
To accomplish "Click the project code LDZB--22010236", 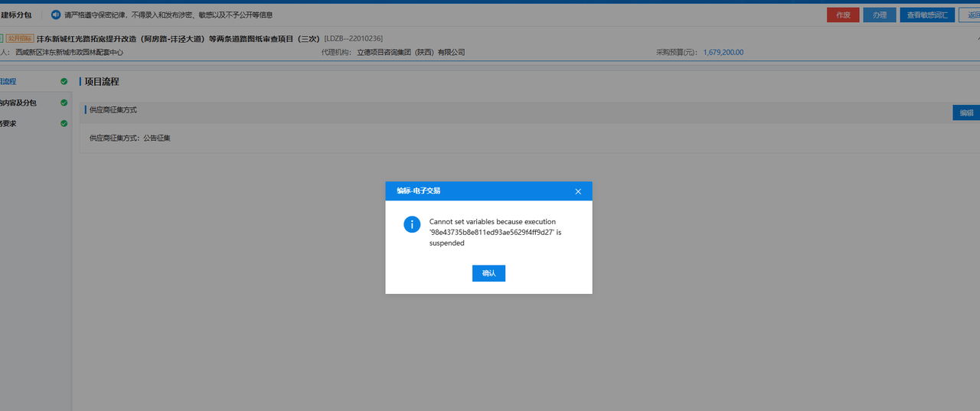I will click(x=354, y=38).
